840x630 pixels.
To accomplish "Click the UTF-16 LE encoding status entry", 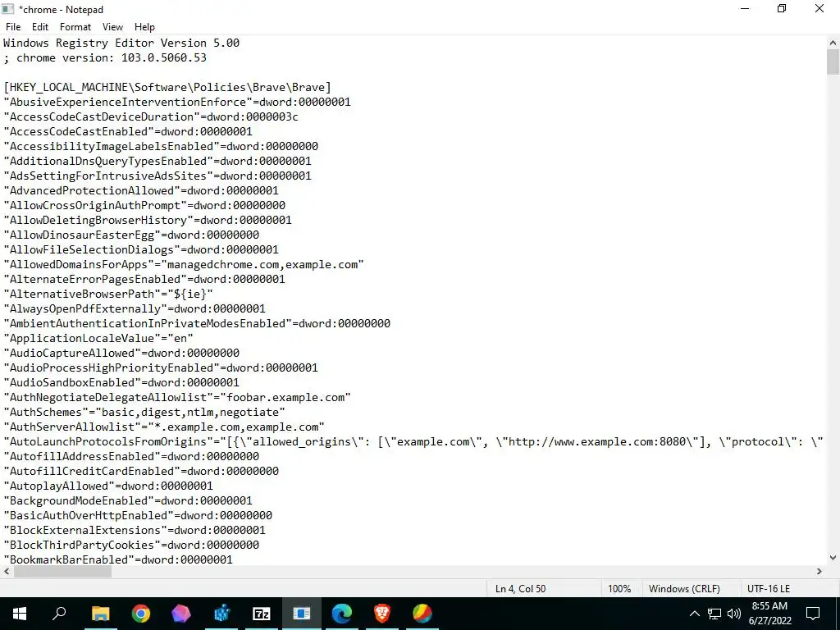I will pos(768,589).
